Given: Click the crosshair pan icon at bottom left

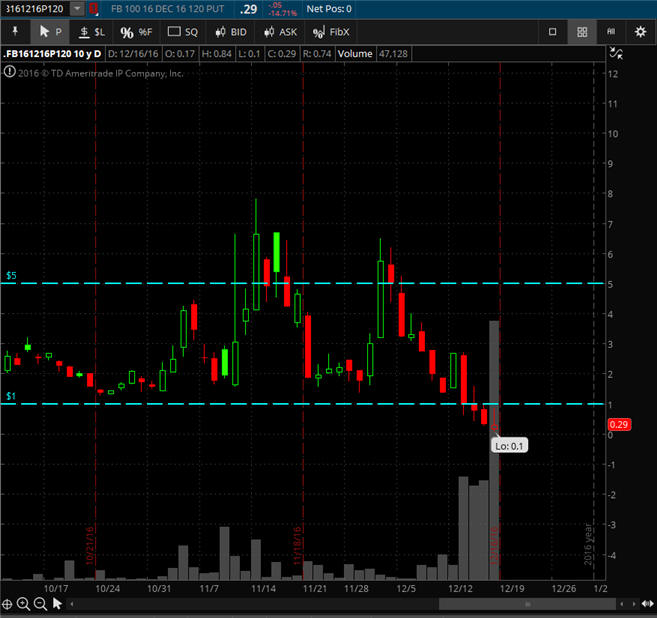Looking at the screenshot, I should tap(8, 604).
